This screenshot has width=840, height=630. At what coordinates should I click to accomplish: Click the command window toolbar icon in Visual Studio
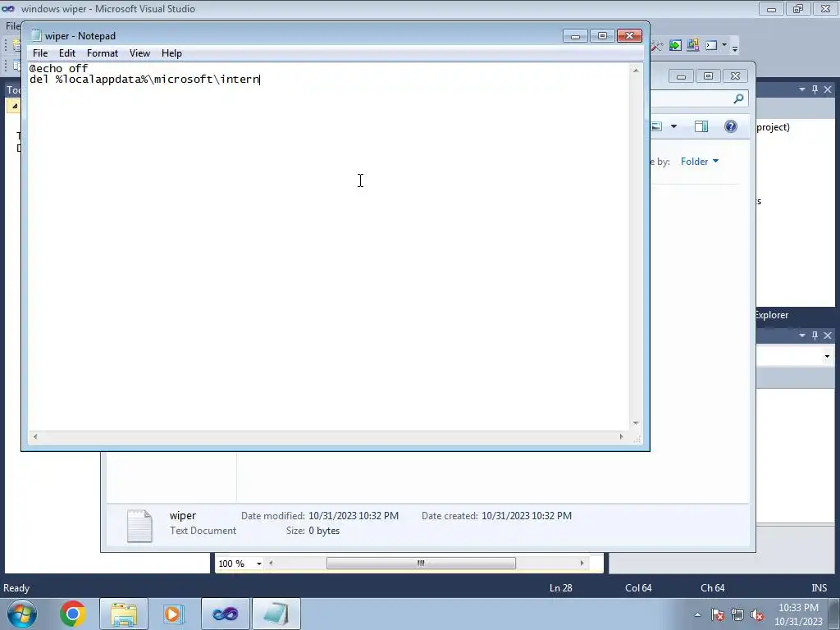(x=711, y=46)
